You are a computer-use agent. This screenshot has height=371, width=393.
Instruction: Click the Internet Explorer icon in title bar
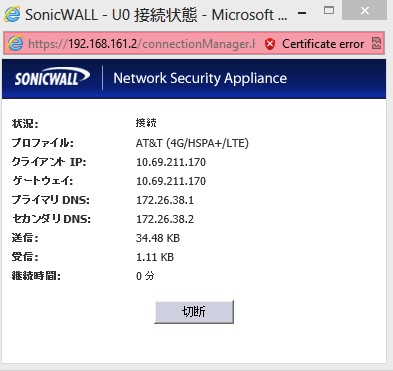(12, 14)
